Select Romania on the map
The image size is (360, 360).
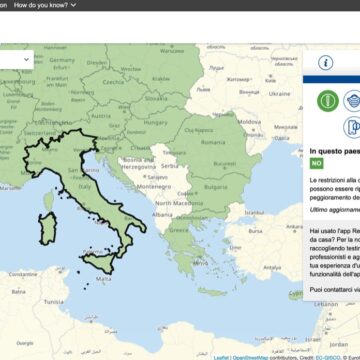coord(213,142)
